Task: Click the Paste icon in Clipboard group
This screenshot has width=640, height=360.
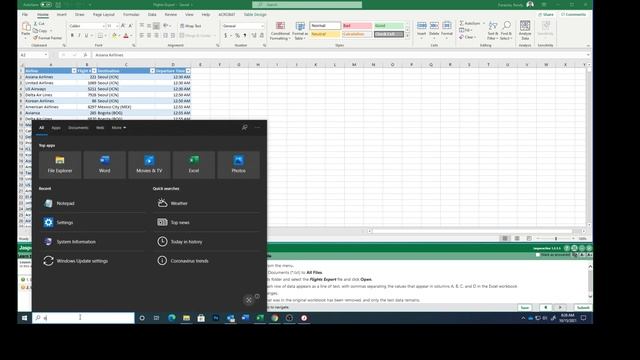Action: click(26, 27)
